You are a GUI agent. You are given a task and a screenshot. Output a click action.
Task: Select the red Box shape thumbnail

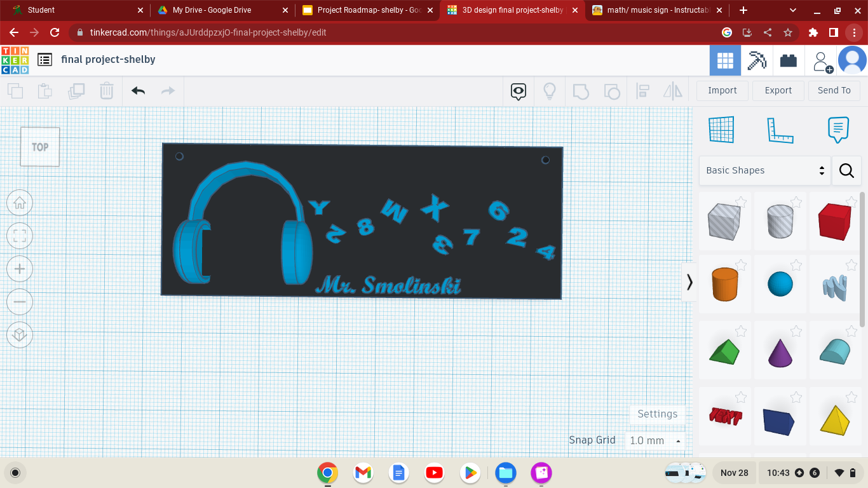835,221
